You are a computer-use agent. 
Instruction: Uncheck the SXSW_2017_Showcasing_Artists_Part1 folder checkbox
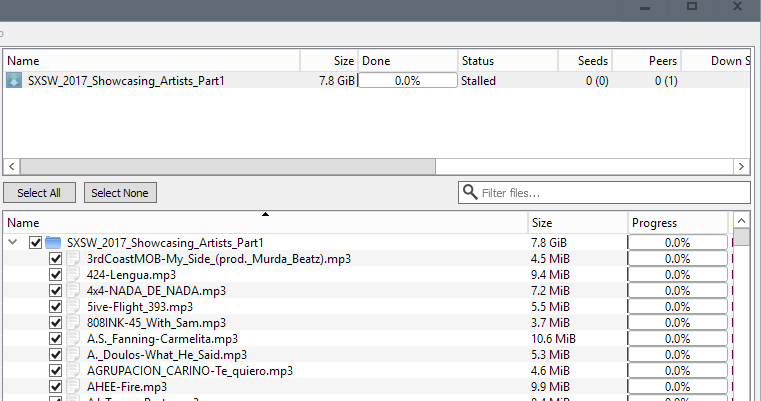click(x=35, y=242)
